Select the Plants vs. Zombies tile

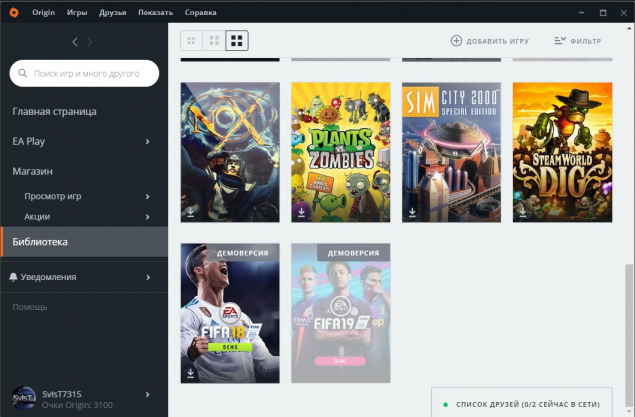click(341, 152)
